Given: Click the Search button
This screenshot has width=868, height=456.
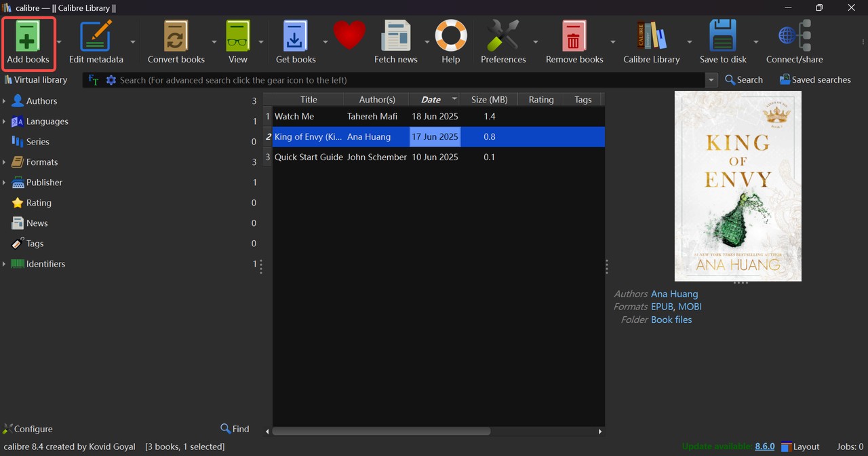Looking at the screenshot, I should pos(744,80).
